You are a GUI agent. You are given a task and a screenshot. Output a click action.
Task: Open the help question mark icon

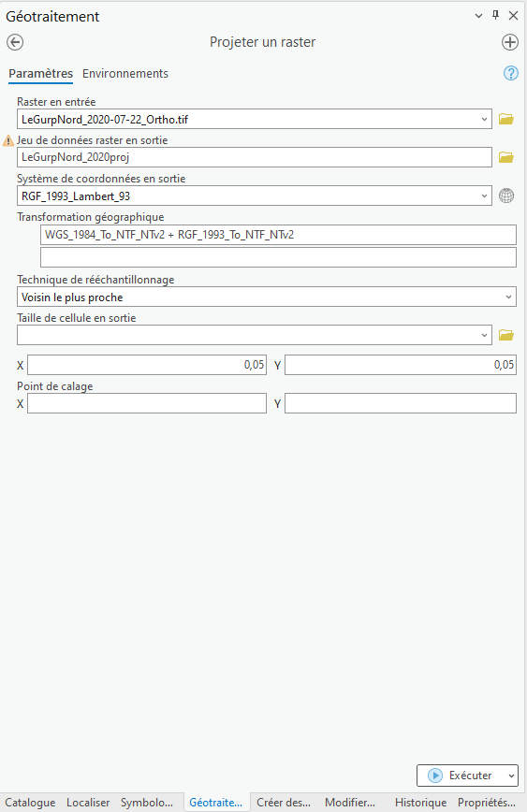coord(510,74)
